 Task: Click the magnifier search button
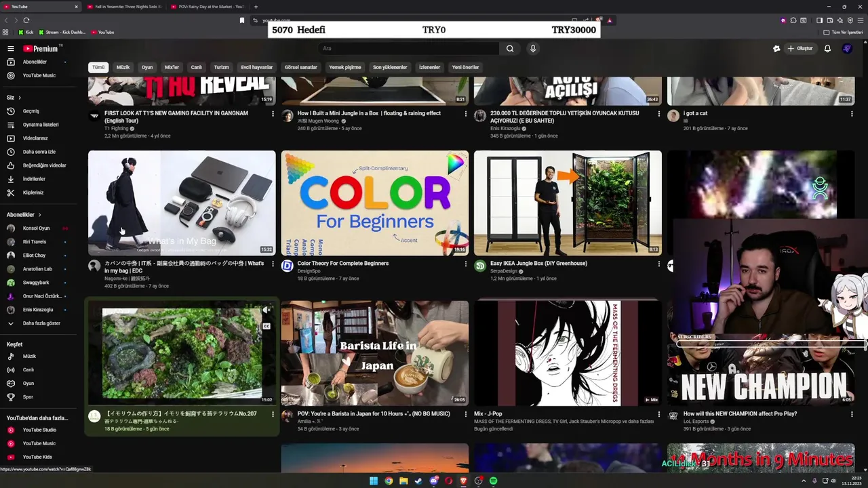pos(510,49)
